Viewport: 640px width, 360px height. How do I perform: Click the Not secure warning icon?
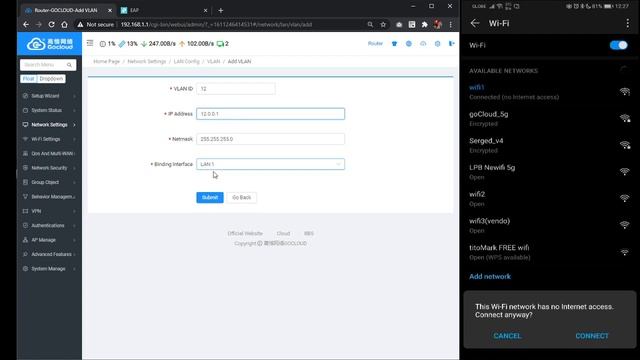(80, 24)
